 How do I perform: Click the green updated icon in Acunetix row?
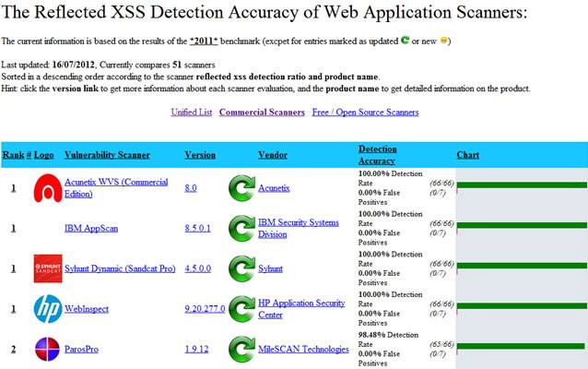(x=241, y=188)
